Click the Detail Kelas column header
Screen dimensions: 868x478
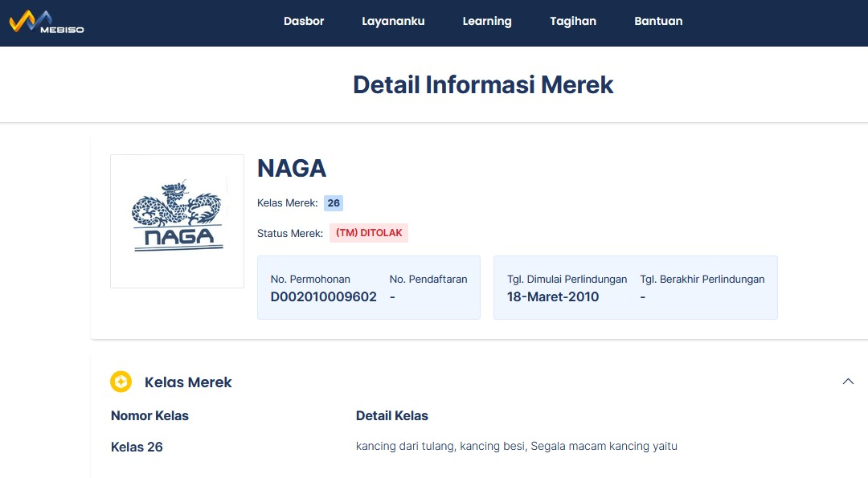point(392,416)
